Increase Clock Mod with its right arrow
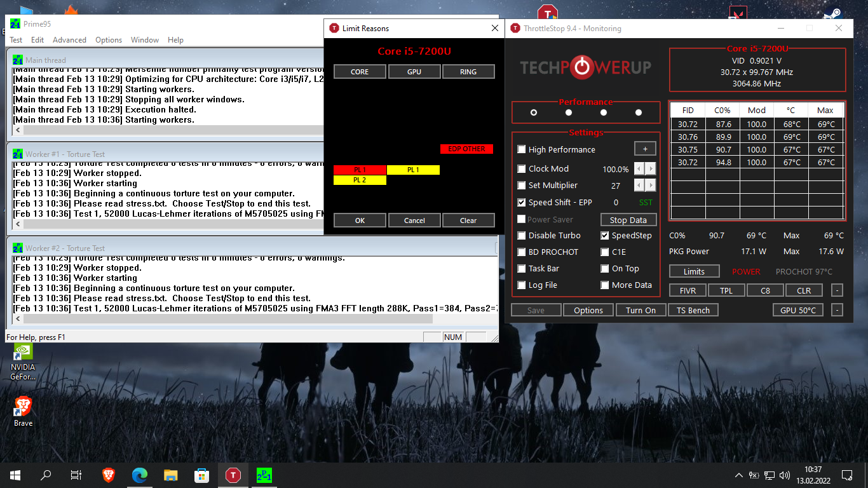Viewport: 868px width, 488px height. click(x=651, y=168)
